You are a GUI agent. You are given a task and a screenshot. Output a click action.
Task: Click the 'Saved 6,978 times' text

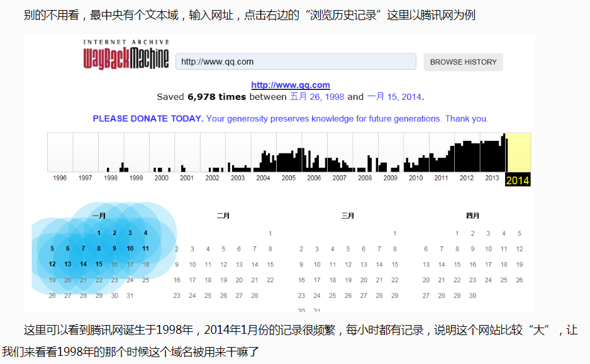coord(201,97)
